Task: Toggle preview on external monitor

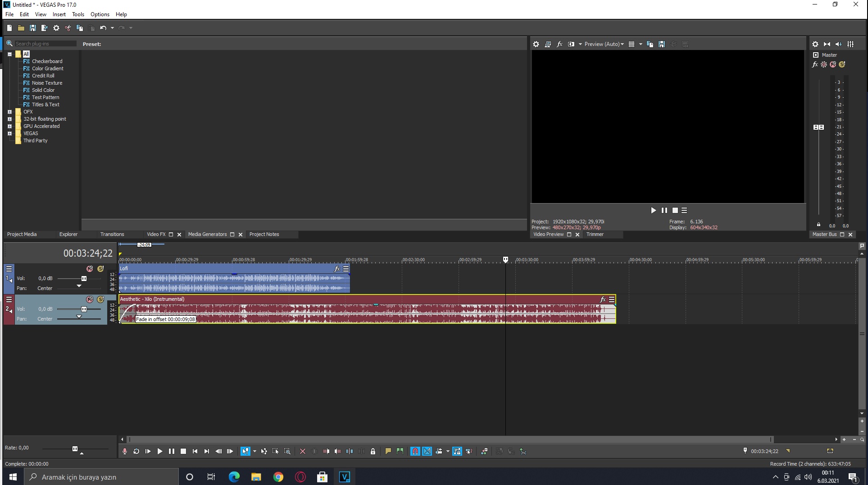Action: tap(548, 44)
